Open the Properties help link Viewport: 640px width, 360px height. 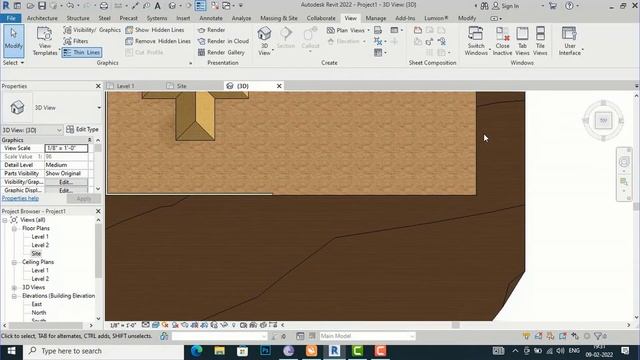click(20, 198)
